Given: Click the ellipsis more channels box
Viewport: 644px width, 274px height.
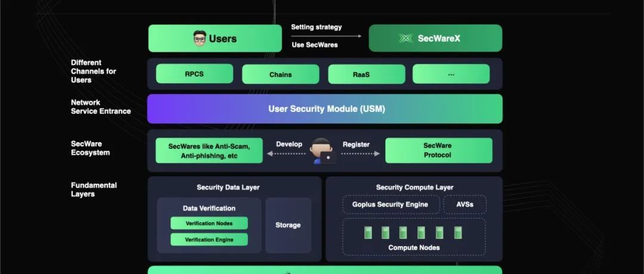Looking at the screenshot, I should 451,74.
